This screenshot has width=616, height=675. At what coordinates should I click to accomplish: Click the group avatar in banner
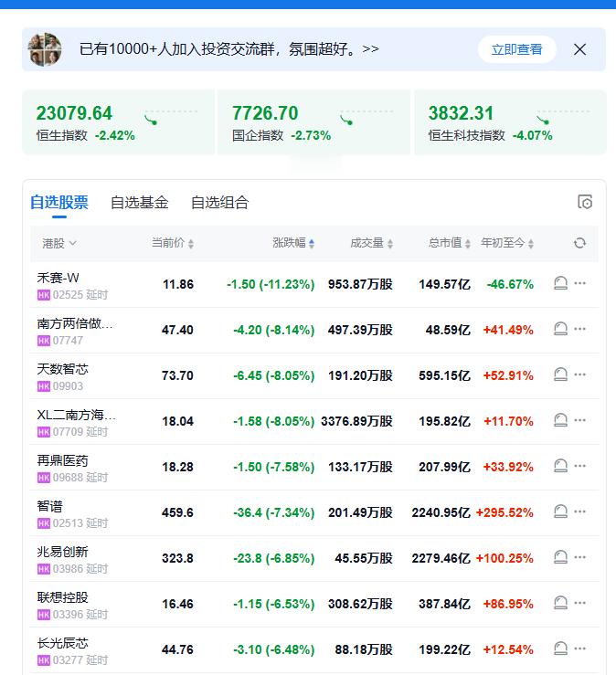pos(45,49)
